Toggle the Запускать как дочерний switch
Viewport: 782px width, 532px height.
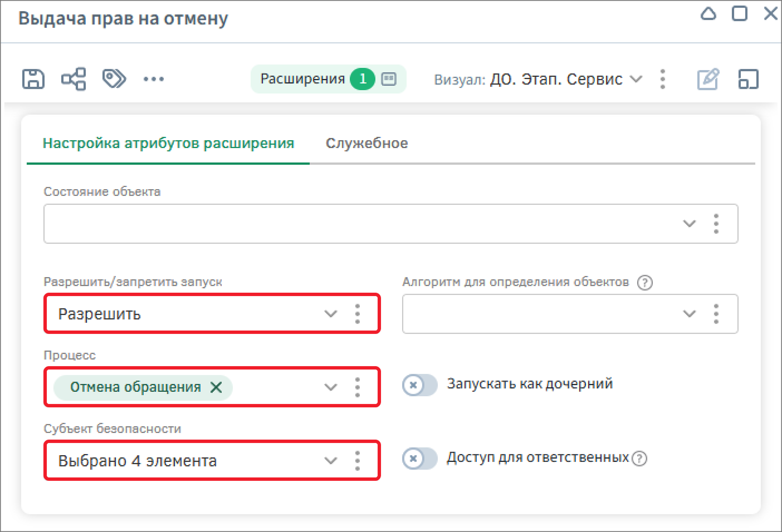click(x=420, y=385)
